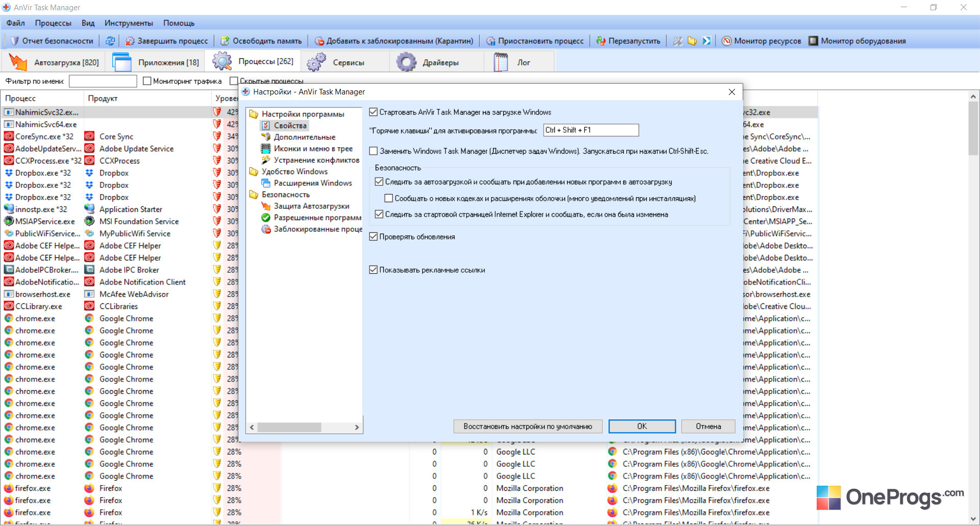Click the CCLibrary.exe process icon
The image size is (980, 526).
tap(9, 306)
